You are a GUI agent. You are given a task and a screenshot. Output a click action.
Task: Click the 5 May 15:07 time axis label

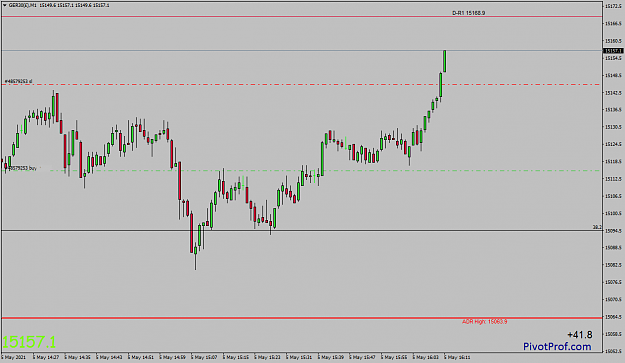coord(205,357)
